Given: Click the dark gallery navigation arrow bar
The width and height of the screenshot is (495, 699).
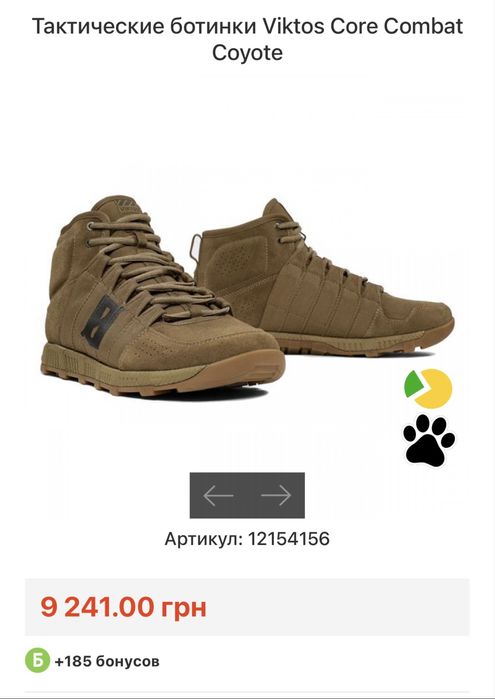Looking at the screenshot, I should 248,495.
